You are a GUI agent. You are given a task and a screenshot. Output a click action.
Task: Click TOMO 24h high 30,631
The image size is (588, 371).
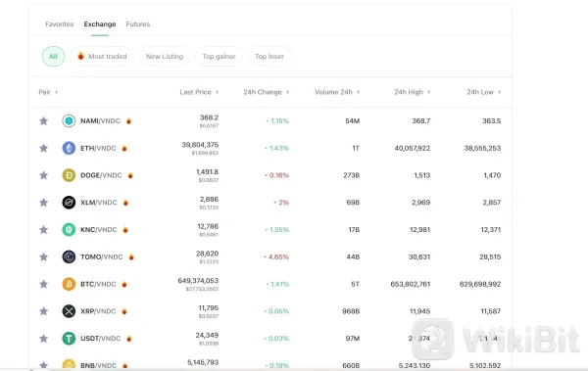pyautogui.click(x=419, y=256)
